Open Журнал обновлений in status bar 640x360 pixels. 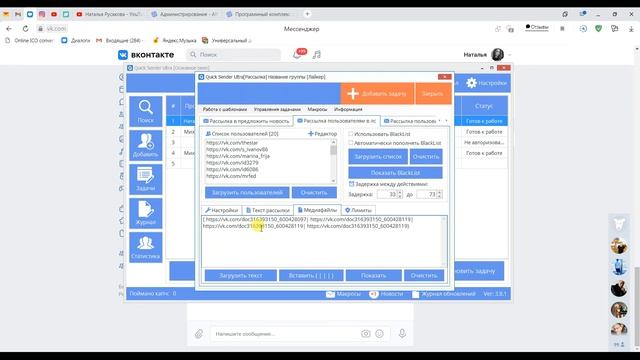[x=444, y=294]
